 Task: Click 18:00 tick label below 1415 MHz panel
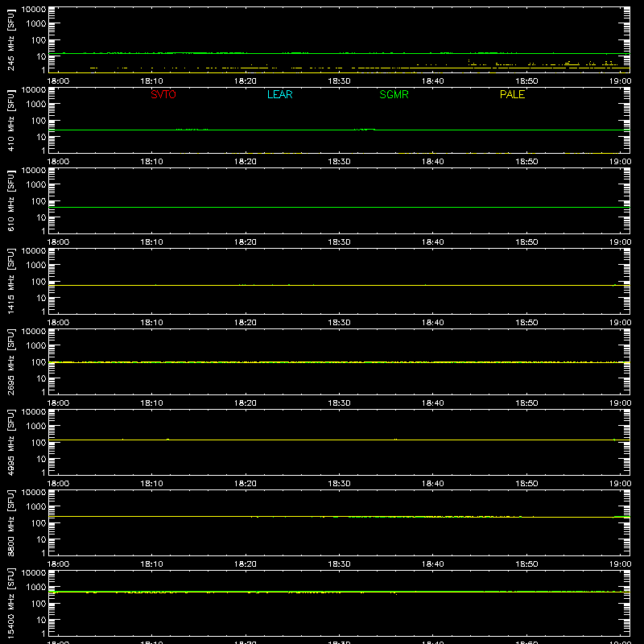[58, 323]
